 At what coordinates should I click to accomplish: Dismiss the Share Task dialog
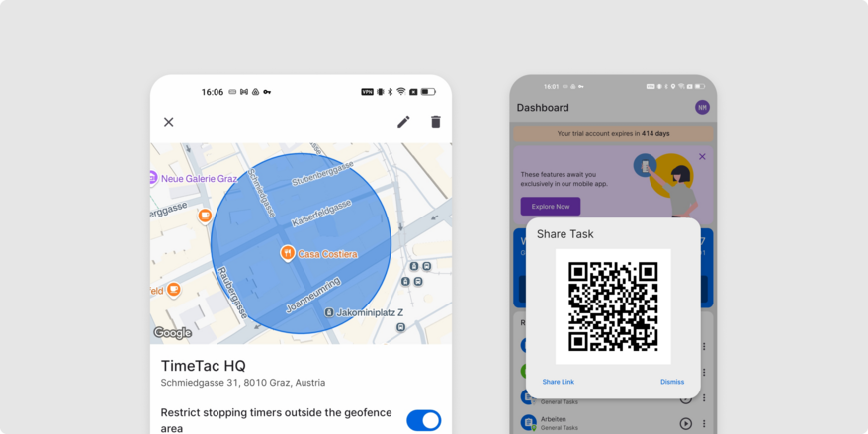click(672, 382)
